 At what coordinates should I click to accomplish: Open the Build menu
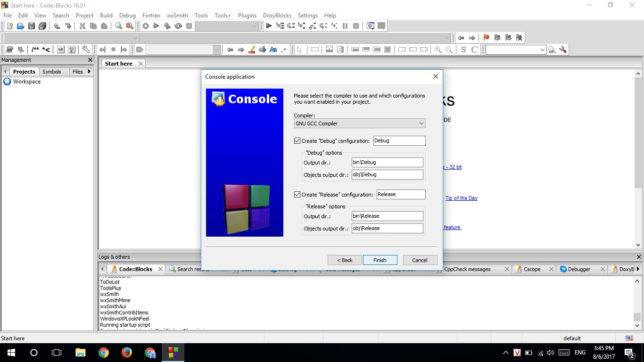coord(106,15)
